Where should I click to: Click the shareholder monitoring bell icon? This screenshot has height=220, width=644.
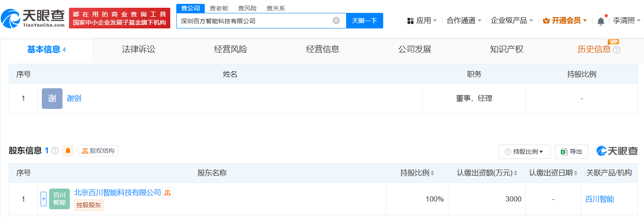pyautogui.click(x=68, y=151)
